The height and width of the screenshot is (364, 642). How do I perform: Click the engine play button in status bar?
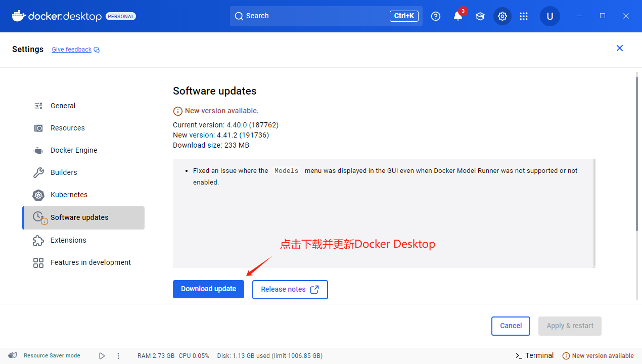(x=102, y=356)
